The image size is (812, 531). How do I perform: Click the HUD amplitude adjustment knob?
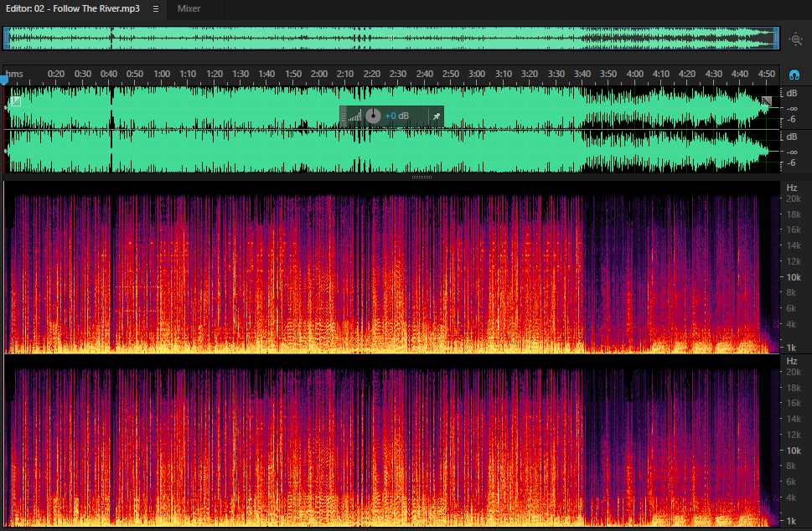point(373,116)
